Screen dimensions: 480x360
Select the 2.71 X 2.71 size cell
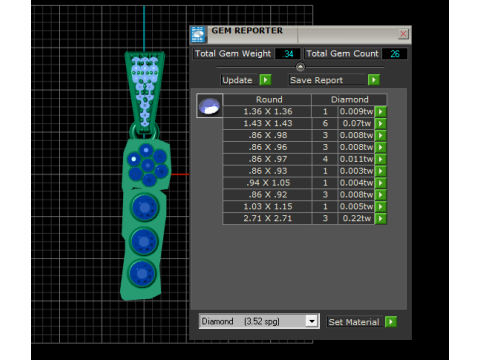coord(267,219)
